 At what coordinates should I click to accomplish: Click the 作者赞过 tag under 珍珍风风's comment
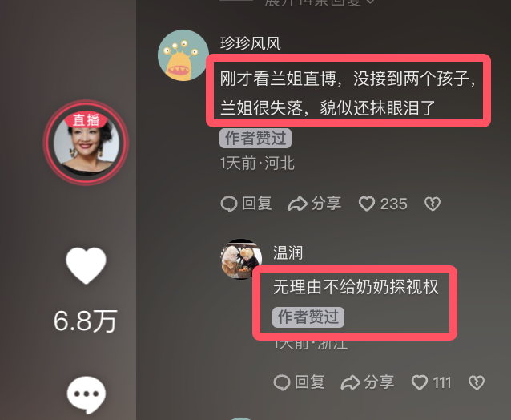point(255,138)
